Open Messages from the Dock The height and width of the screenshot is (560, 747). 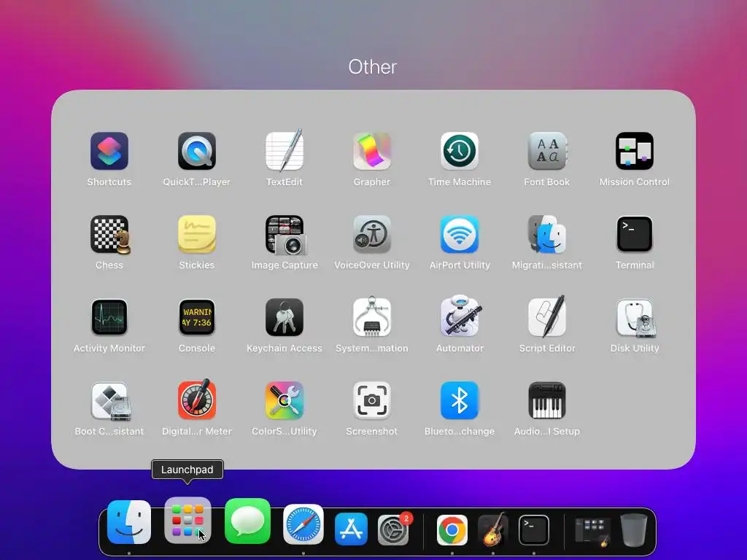point(248,521)
